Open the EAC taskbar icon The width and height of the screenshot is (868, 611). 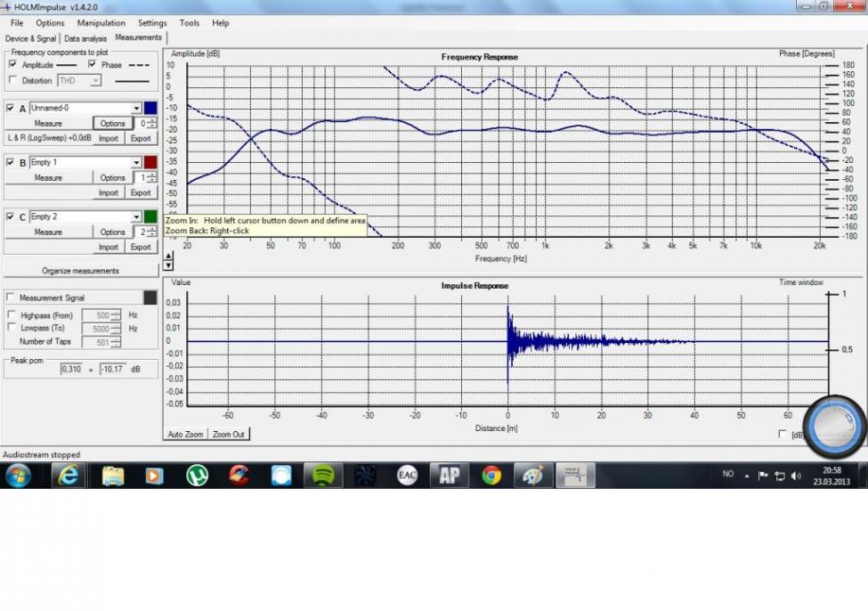tap(407, 476)
